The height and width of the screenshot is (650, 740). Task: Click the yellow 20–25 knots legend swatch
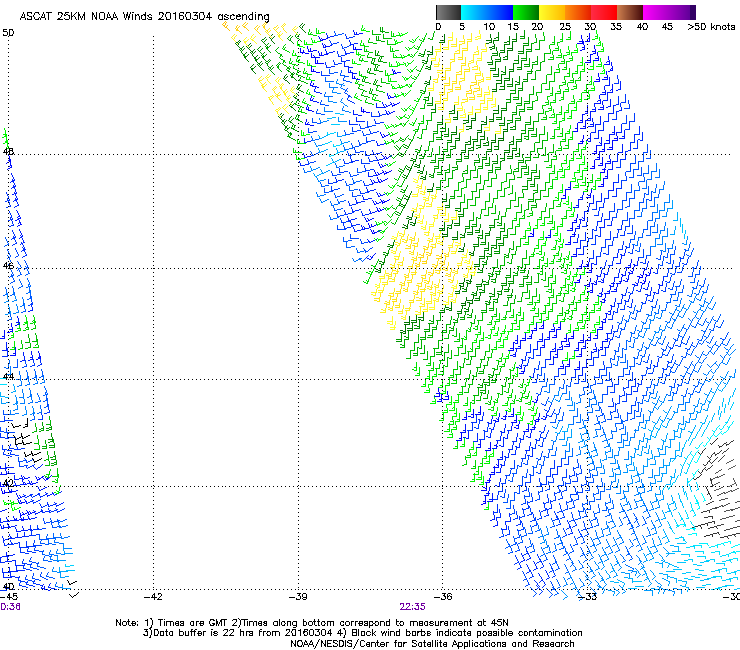click(x=552, y=12)
